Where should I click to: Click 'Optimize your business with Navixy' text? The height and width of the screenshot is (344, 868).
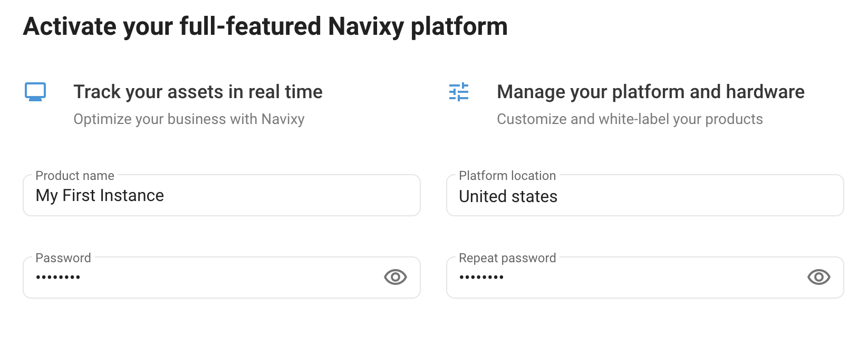tap(189, 119)
